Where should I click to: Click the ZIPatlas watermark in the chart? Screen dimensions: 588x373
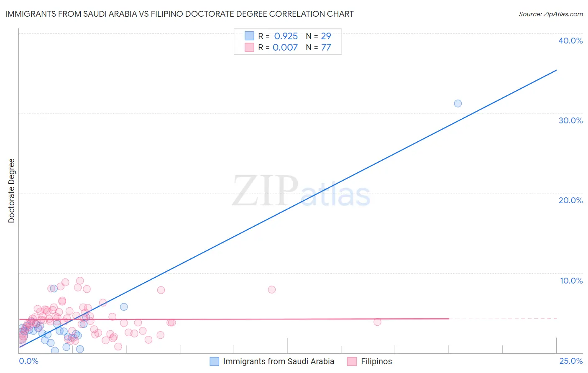click(301, 192)
